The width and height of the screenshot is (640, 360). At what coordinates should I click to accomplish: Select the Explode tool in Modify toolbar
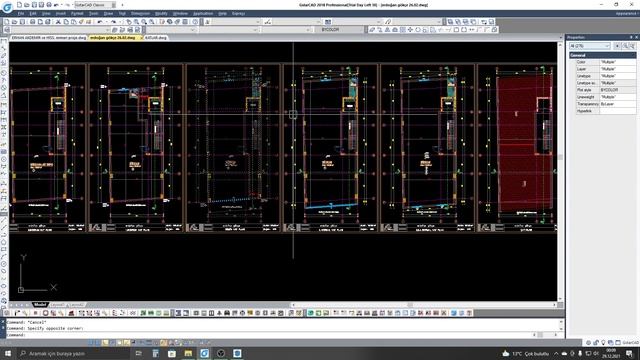(x=494, y=30)
